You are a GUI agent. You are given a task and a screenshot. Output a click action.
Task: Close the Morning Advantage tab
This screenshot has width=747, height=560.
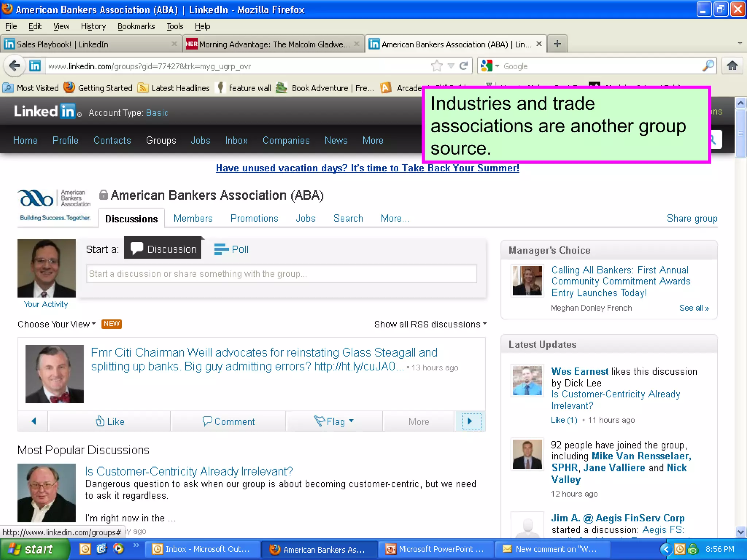point(357,44)
